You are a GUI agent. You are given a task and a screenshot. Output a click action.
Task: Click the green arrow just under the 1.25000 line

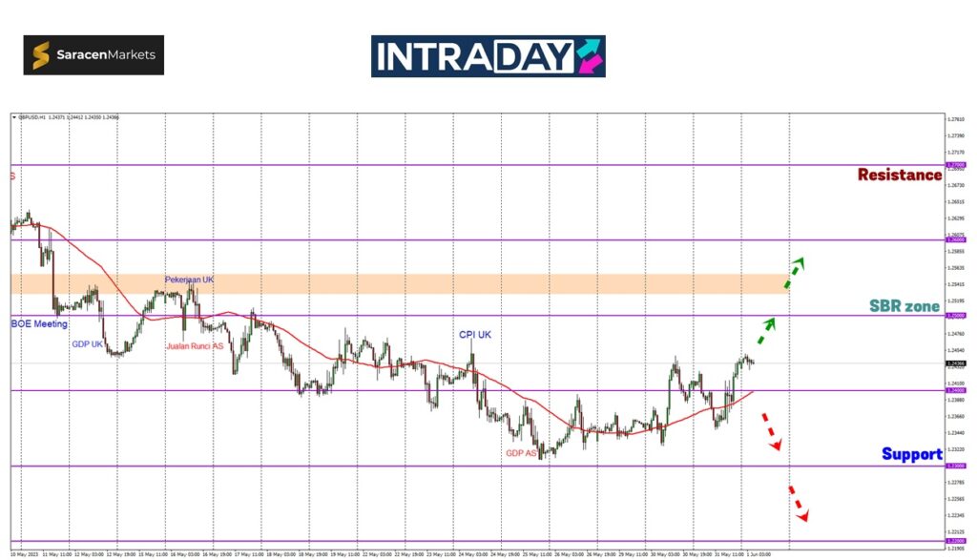765,331
